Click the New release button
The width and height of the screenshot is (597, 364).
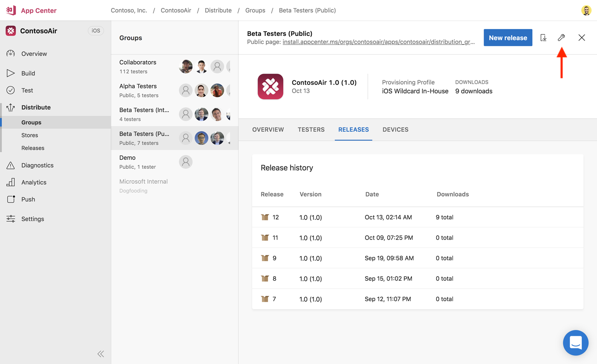tap(507, 38)
